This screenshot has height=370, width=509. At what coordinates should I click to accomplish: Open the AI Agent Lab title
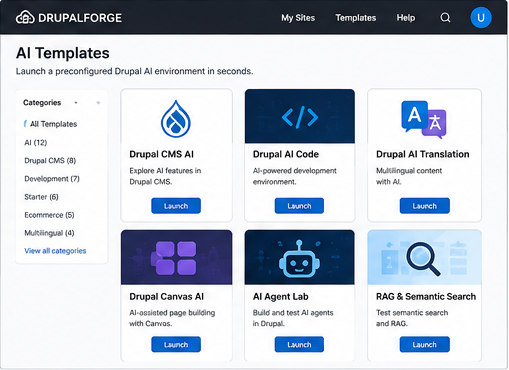pyautogui.click(x=281, y=297)
